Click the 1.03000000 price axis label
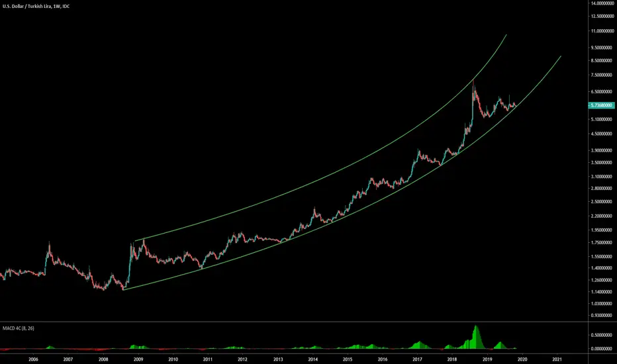The image size is (617, 364). pos(602,303)
